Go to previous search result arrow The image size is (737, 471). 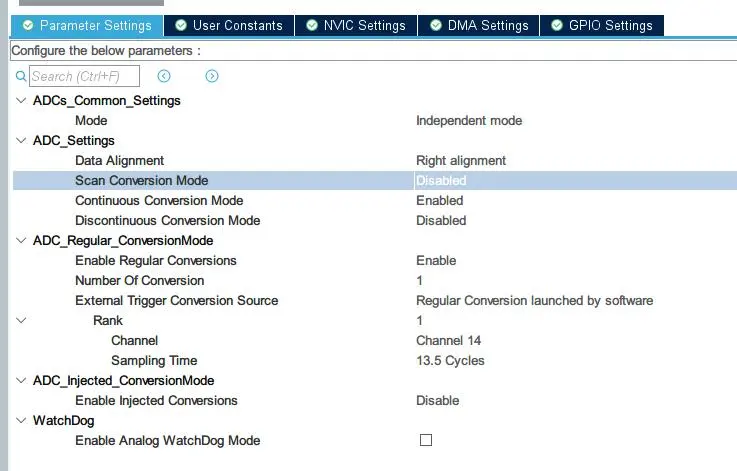[164, 76]
